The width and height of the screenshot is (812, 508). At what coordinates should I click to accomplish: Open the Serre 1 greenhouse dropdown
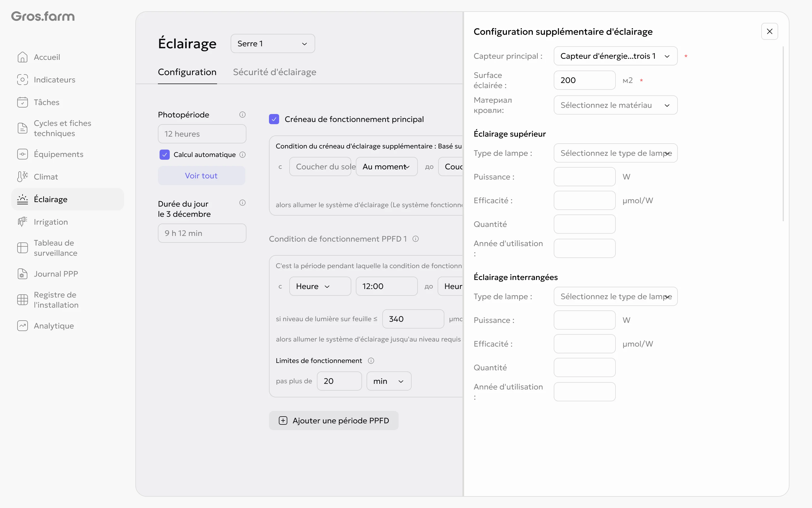(x=272, y=44)
